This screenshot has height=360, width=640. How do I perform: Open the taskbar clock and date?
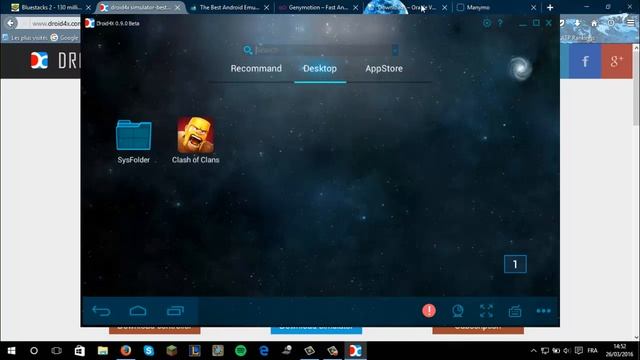tap(619, 351)
